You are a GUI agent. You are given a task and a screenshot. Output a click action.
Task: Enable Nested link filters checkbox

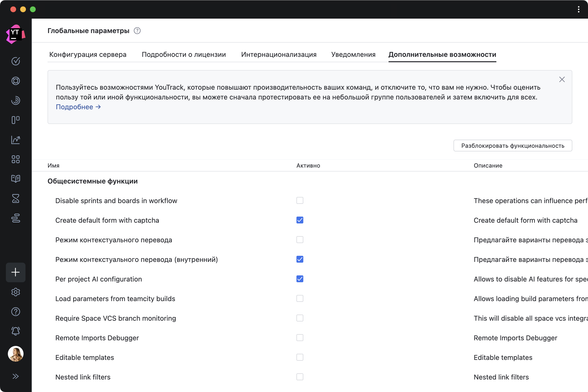pos(300,377)
